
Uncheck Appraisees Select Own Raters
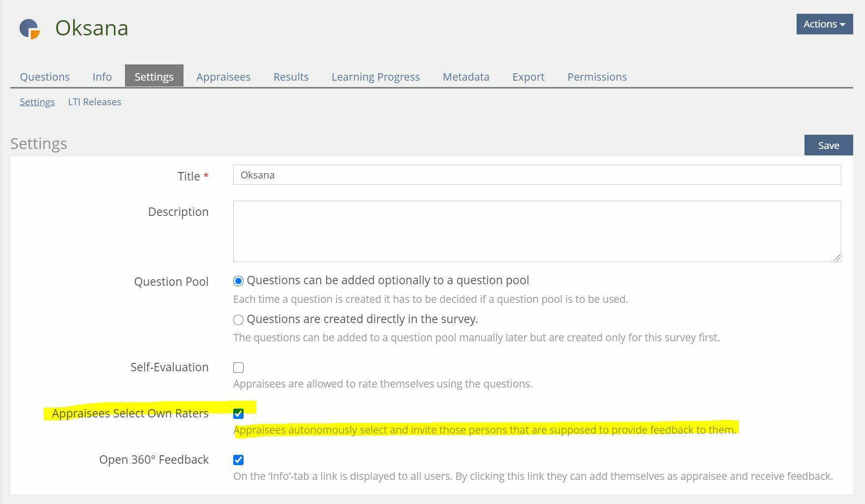tap(239, 414)
